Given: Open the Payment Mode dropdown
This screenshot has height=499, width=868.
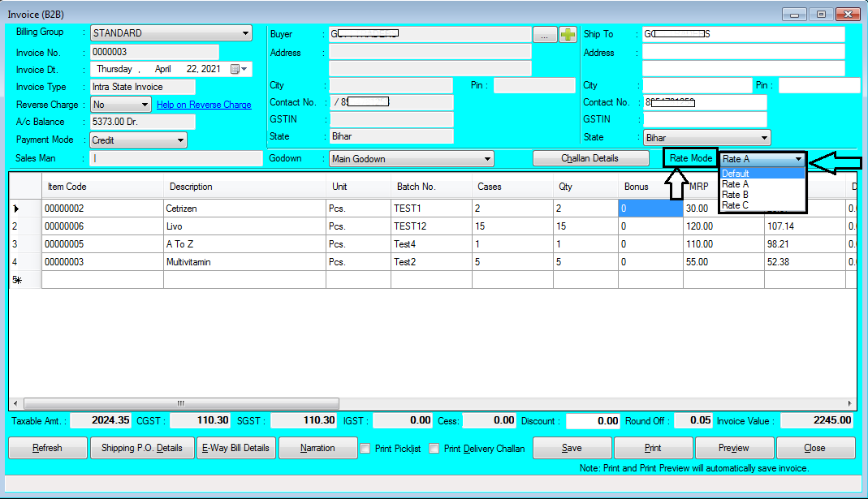Looking at the screenshot, I should tap(182, 140).
